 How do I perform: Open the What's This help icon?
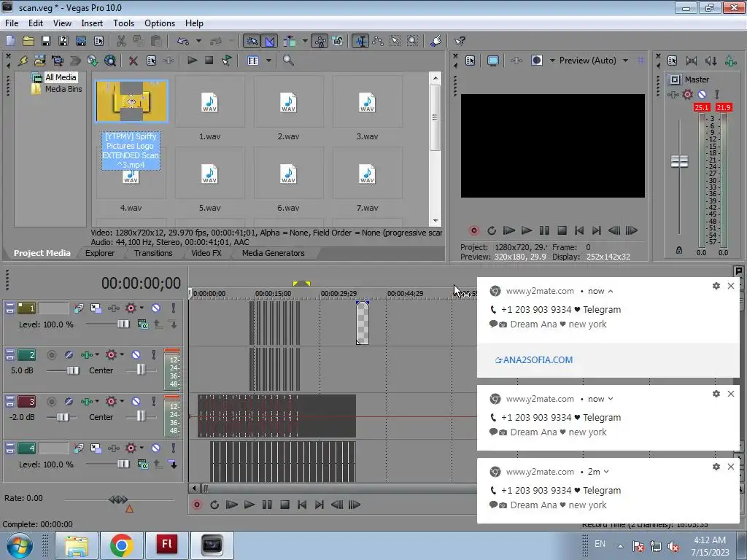(460, 41)
